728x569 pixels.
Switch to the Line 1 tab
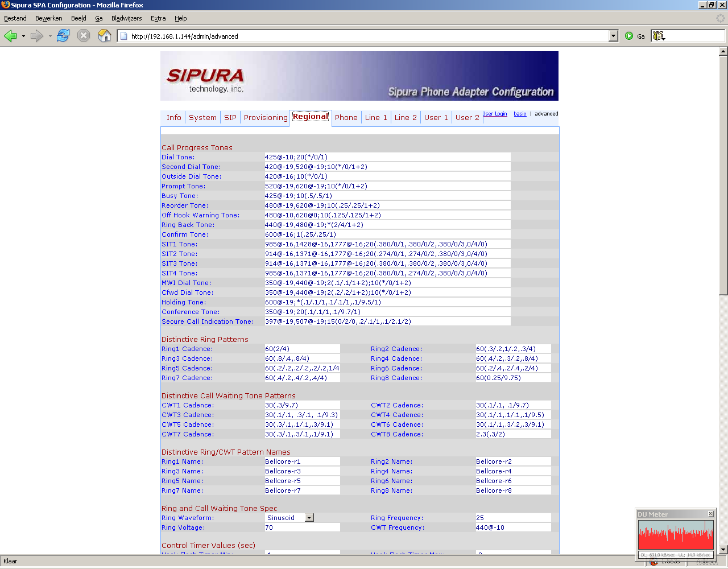[x=376, y=118]
